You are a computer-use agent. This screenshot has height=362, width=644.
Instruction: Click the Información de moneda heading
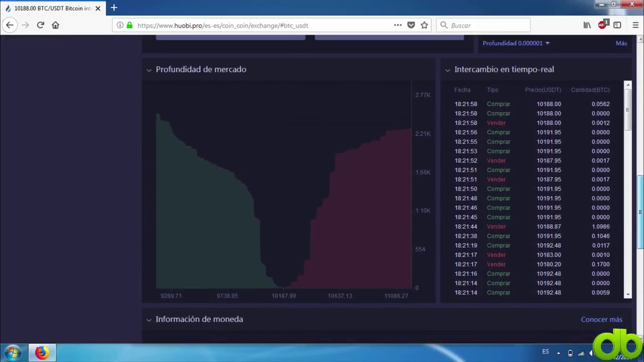199,319
